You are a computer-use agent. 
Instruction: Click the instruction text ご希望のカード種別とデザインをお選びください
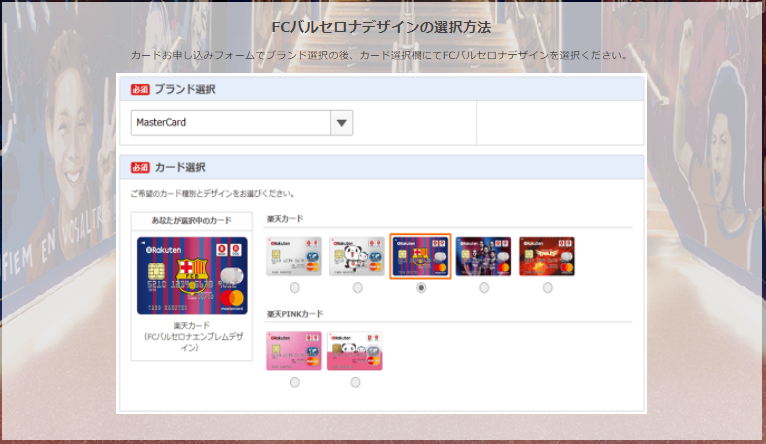tap(213, 194)
